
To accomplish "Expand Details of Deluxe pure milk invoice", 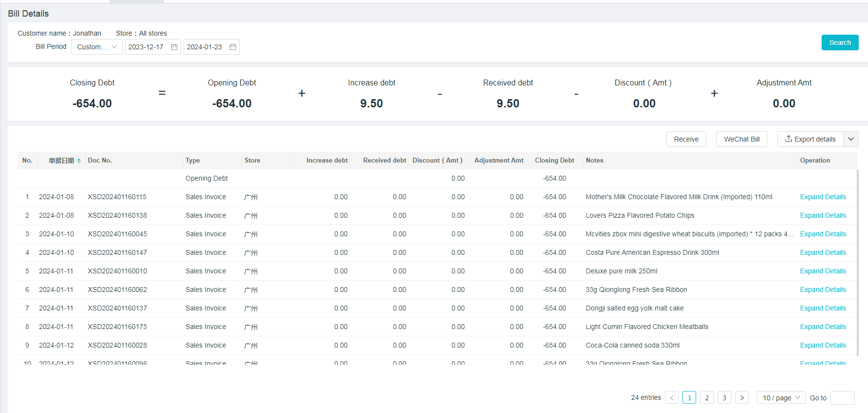I will tap(823, 271).
